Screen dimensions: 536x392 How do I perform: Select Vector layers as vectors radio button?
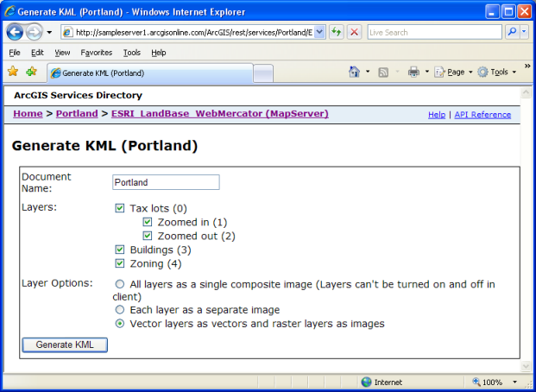[120, 323]
